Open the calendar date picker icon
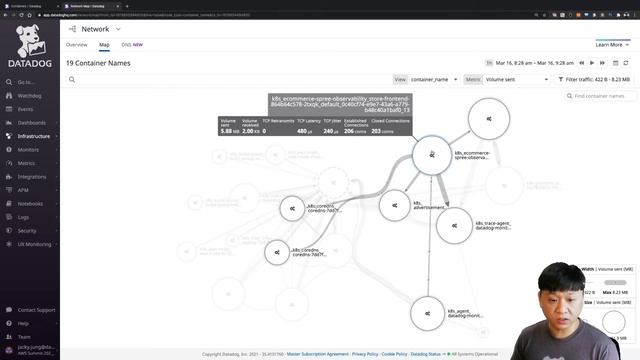The image size is (640, 360). click(x=616, y=63)
